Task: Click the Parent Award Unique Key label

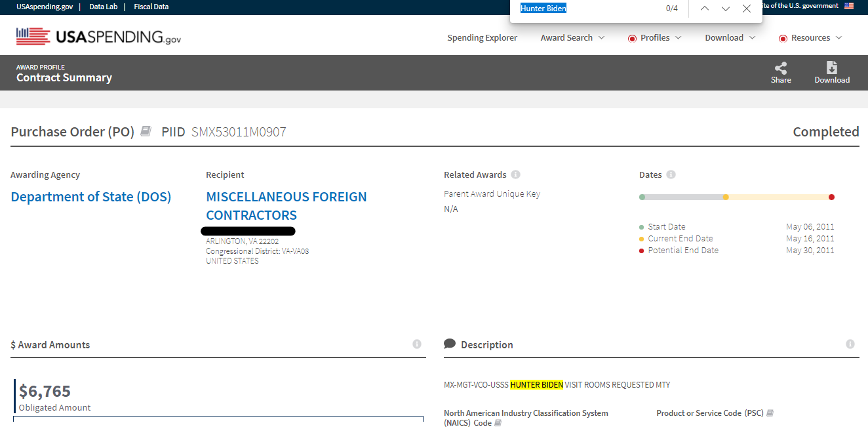Action: (492, 194)
